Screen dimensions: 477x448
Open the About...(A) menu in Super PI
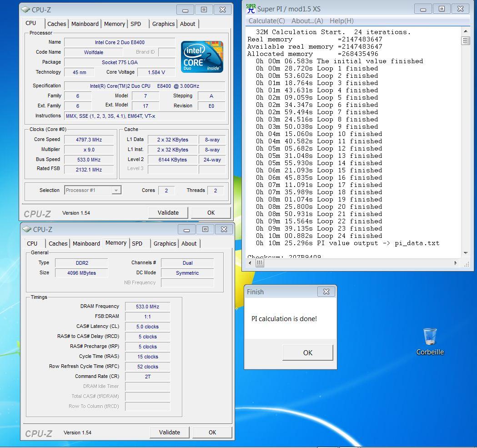point(307,21)
